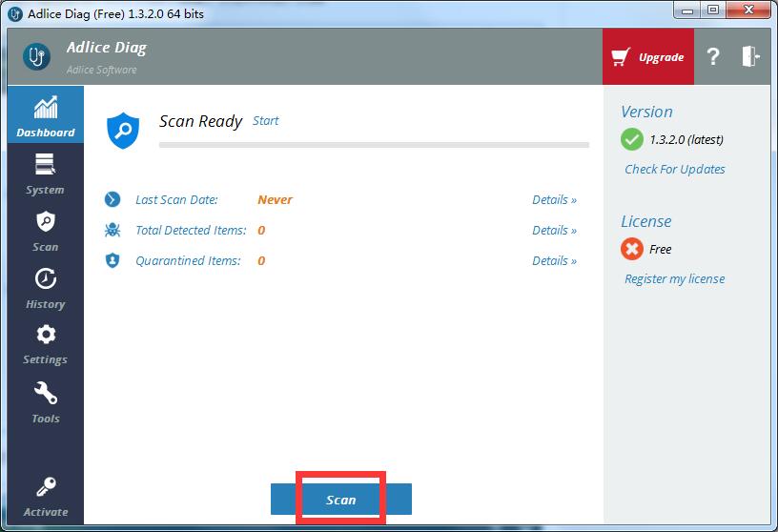Open Details for Quarantined Items
Screen dimensions: 778x532
[554, 260]
